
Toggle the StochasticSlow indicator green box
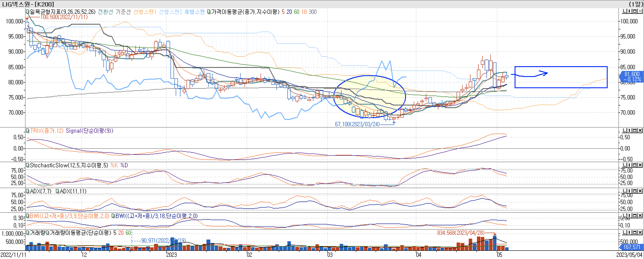click(x=27, y=165)
